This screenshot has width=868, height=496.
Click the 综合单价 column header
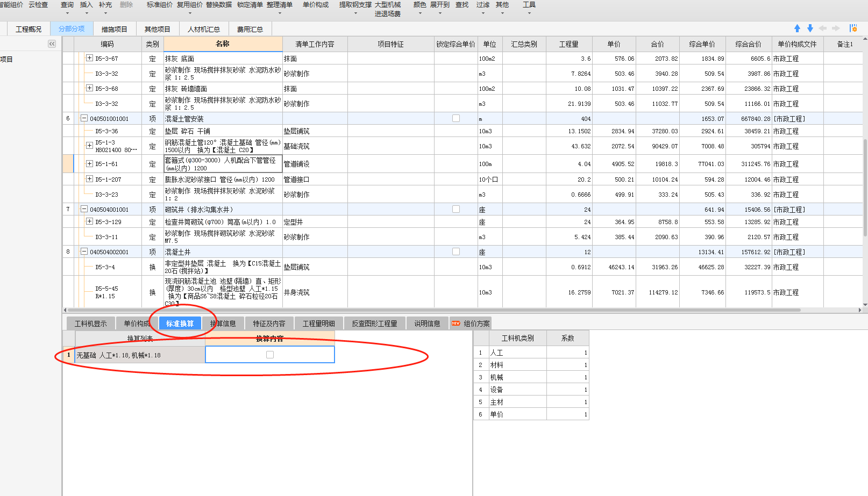(702, 44)
